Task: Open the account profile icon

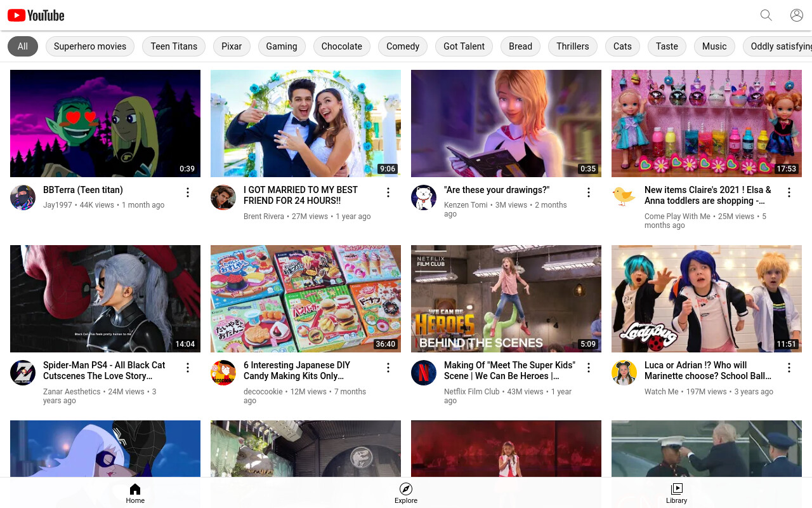Action: click(x=797, y=15)
